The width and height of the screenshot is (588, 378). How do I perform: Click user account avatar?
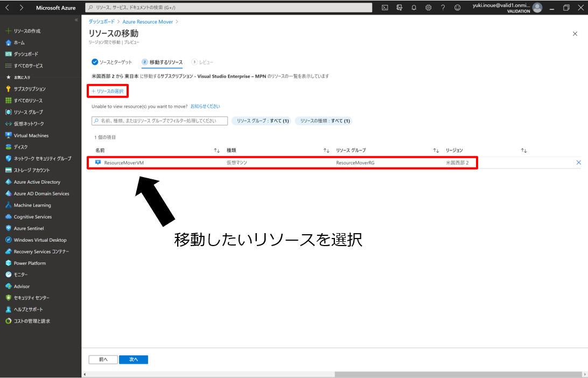[x=537, y=8]
